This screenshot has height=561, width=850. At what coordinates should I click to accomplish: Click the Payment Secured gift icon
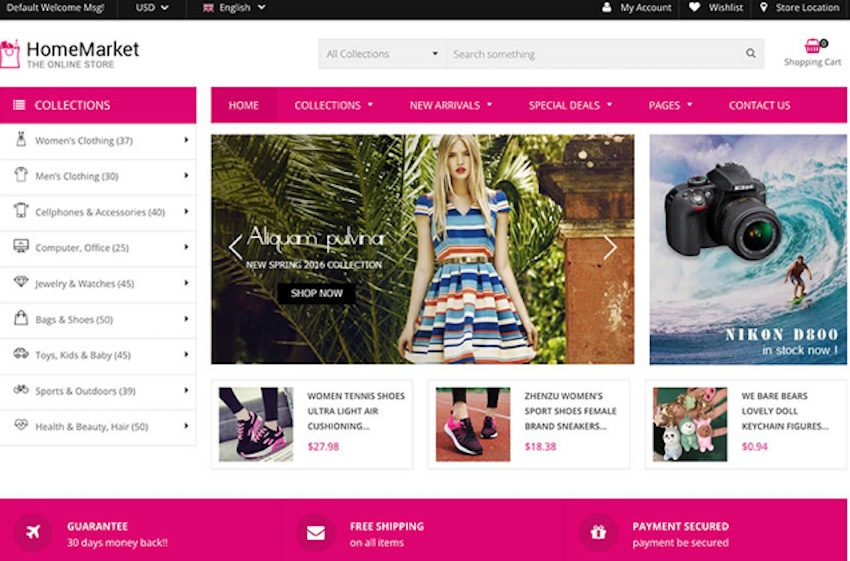click(598, 533)
